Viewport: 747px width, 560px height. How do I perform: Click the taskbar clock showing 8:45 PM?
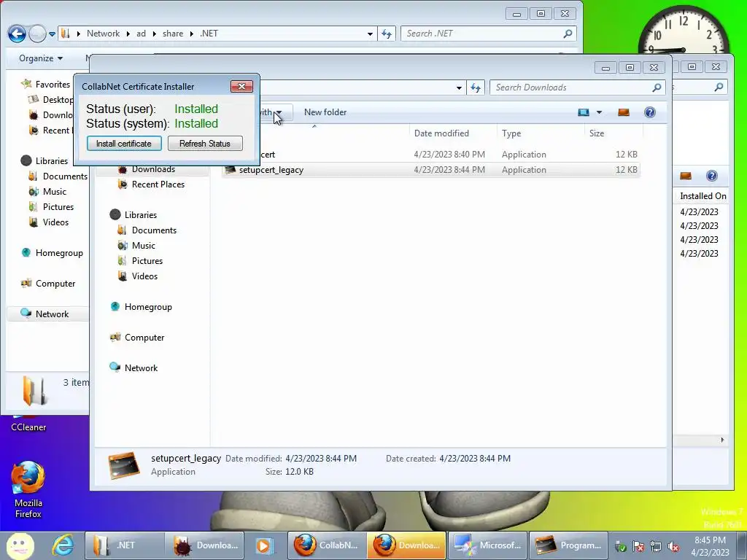tap(710, 546)
